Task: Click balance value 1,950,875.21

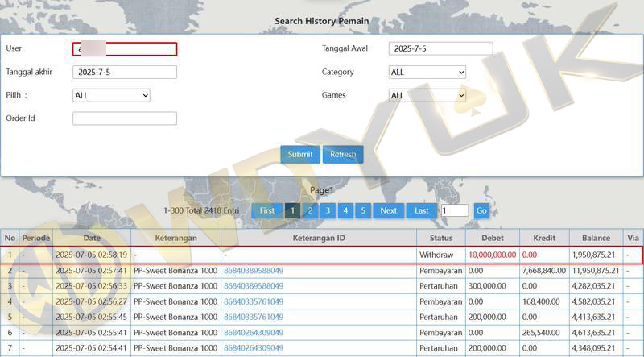Action: coord(593,255)
